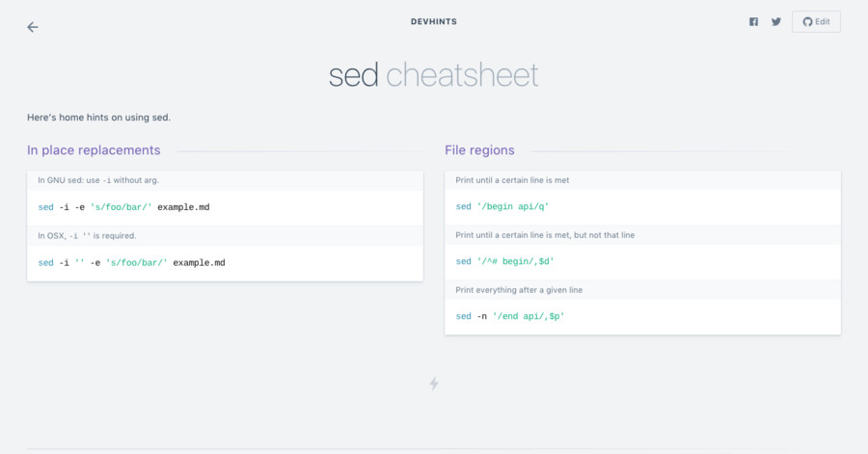The image size is (868, 454).
Task: Click "In GNU sed: use -i without arg." caption
Action: coord(104,180)
